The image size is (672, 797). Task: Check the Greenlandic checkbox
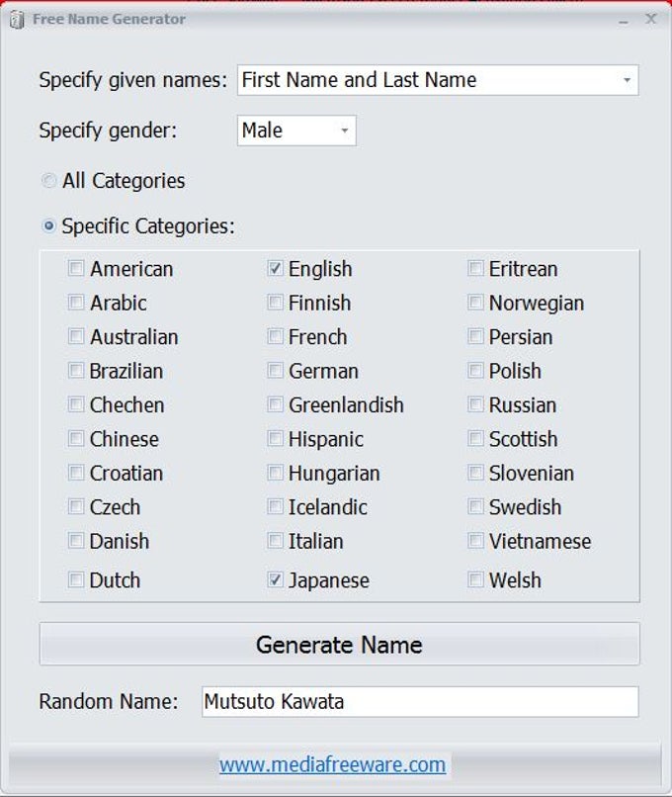point(276,405)
